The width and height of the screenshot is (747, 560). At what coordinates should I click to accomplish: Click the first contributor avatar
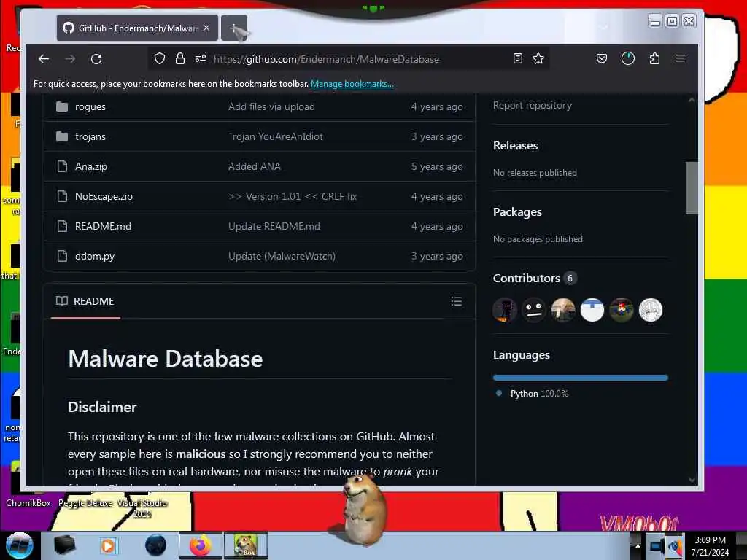(505, 310)
